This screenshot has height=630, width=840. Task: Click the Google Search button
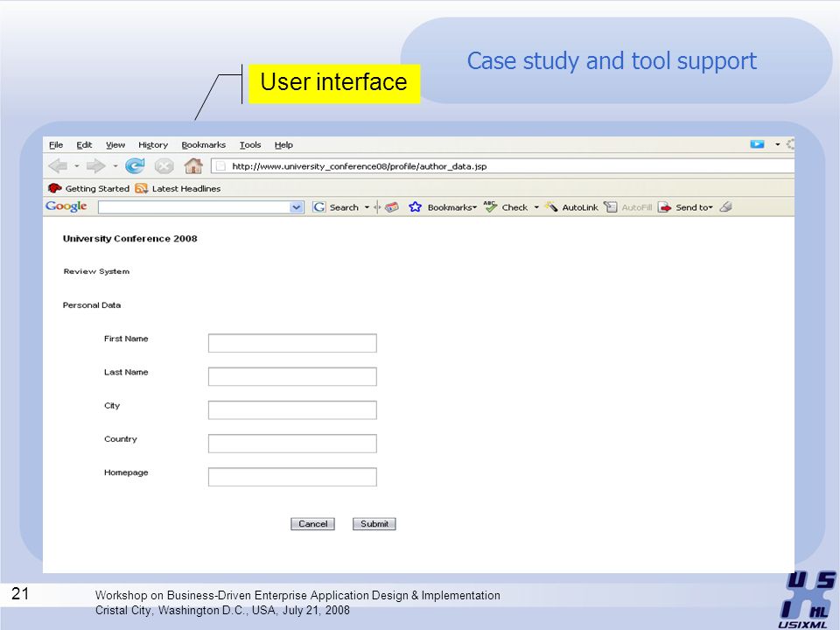pos(336,207)
